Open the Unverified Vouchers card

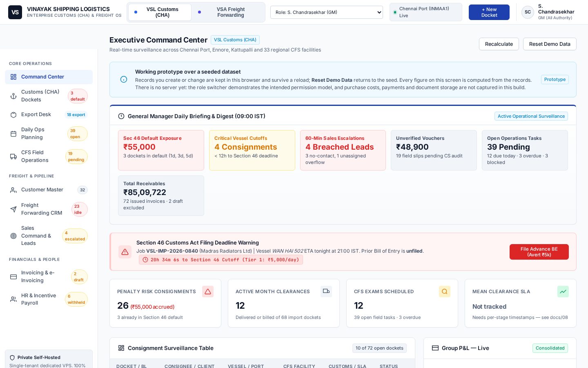click(434, 150)
